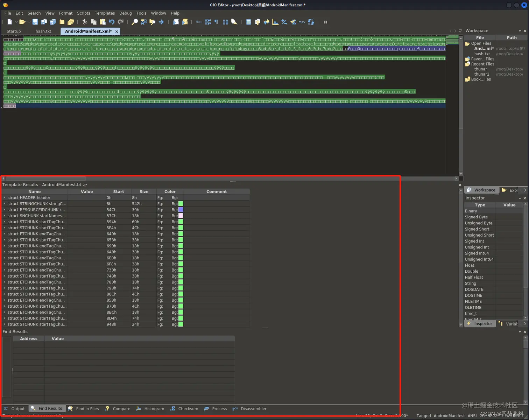Viewport: 529px width, 420px height.
Task: Sort Template Results by the Start column
Action: coord(119,192)
